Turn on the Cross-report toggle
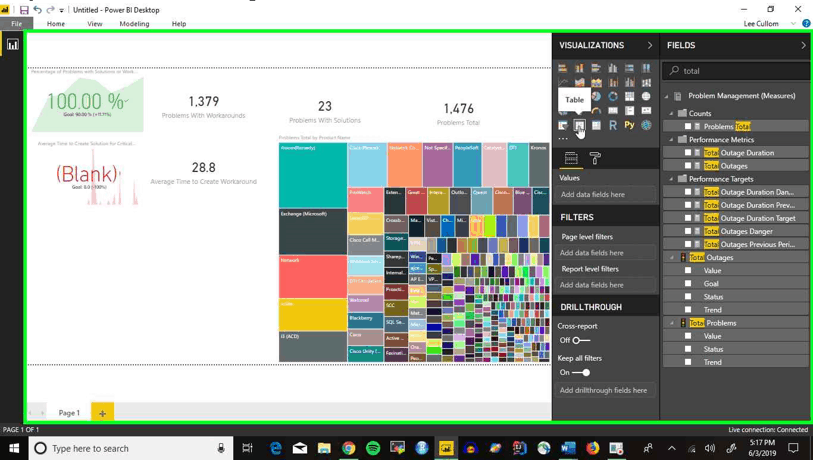 [581, 341]
